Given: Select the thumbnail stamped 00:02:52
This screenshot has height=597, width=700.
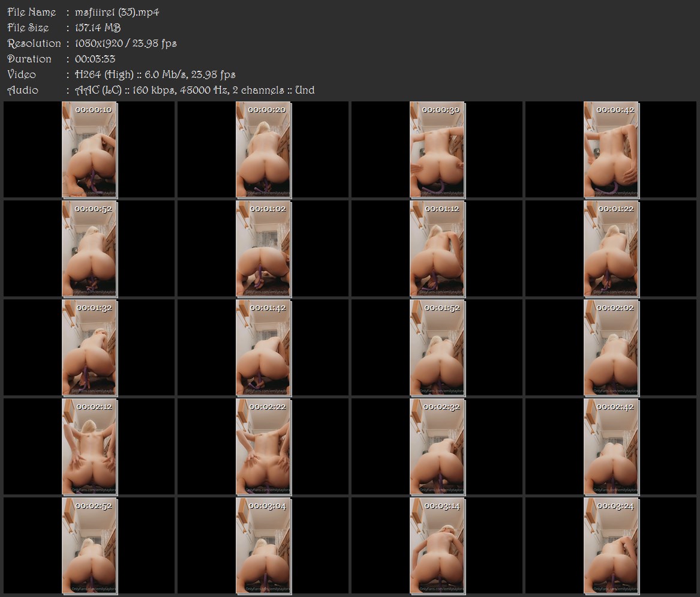Looking at the screenshot, I should pos(89,546).
